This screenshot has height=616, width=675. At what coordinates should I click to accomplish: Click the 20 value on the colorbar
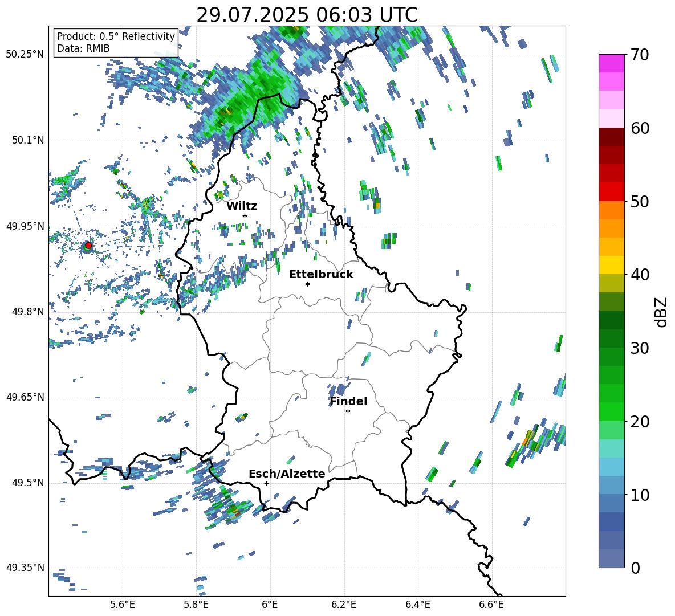[x=640, y=422]
